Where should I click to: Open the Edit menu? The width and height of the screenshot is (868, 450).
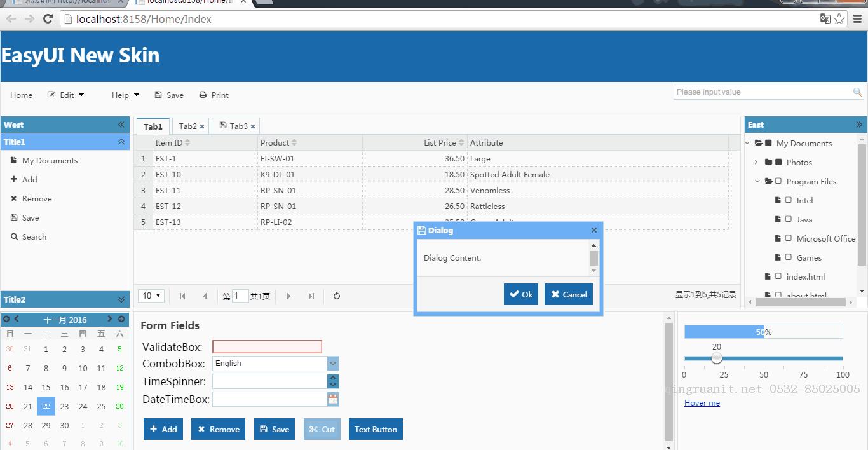66,95
